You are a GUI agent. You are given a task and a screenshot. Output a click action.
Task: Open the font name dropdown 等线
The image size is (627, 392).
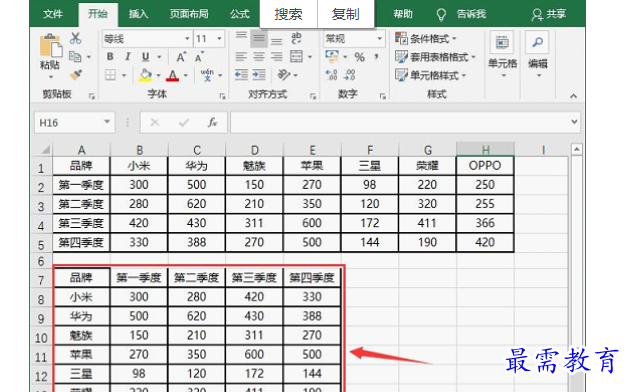(187, 39)
